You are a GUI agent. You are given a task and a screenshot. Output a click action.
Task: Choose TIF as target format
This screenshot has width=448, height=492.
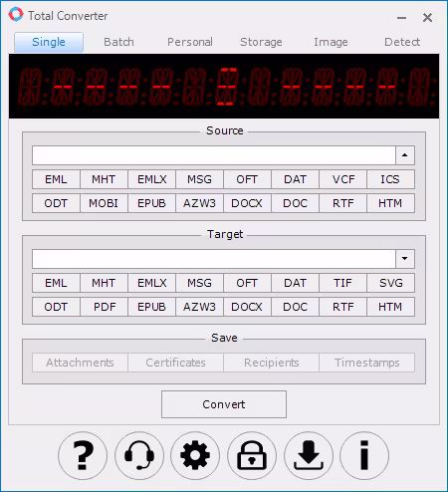pyautogui.click(x=342, y=283)
